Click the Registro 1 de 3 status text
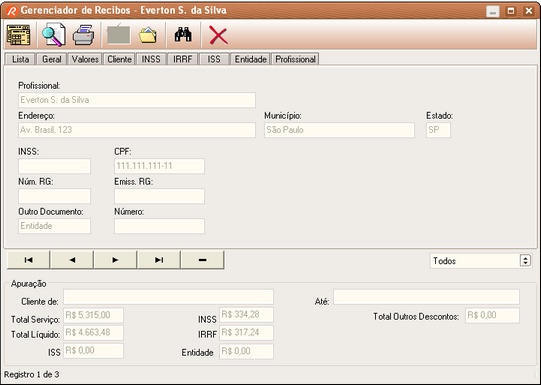 [31, 375]
